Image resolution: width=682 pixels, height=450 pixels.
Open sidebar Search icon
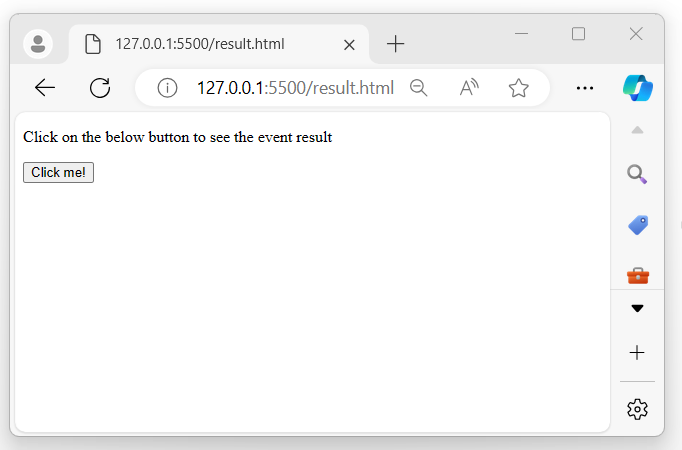[x=637, y=174]
